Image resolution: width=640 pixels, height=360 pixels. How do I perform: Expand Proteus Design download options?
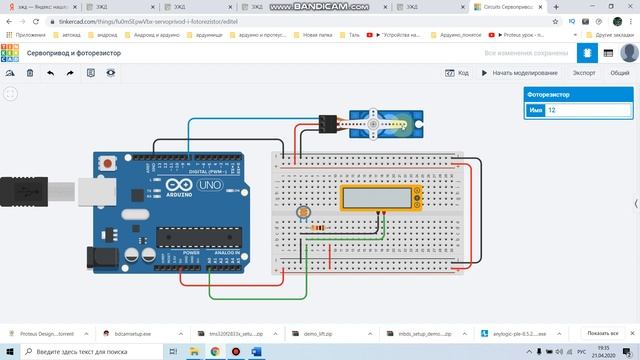tap(86, 334)
